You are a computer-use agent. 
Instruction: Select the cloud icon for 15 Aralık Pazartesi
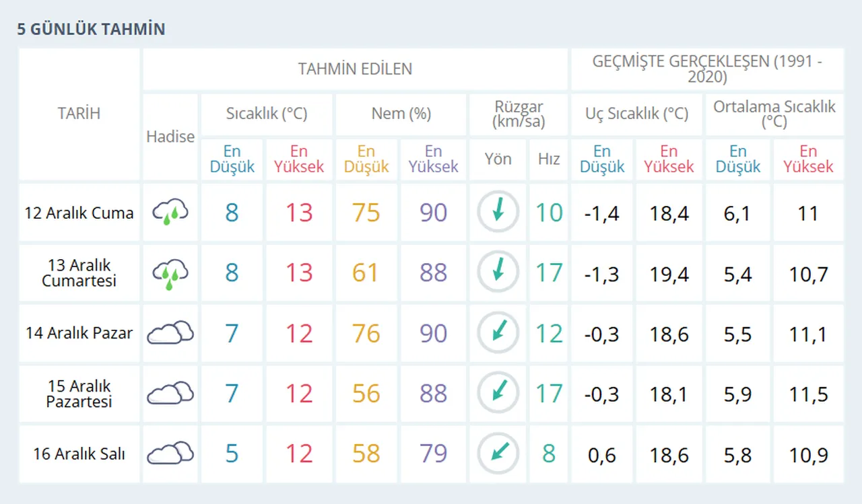[x=170, y=392]
